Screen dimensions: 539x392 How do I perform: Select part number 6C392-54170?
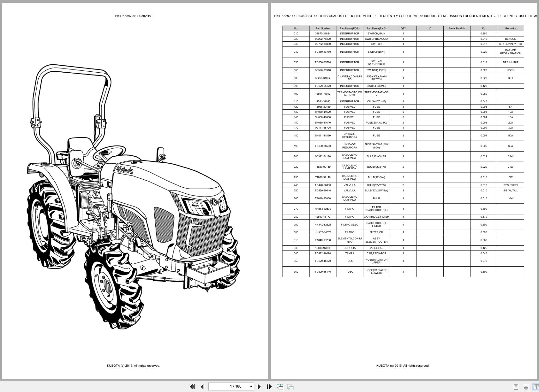pos(323,156)
